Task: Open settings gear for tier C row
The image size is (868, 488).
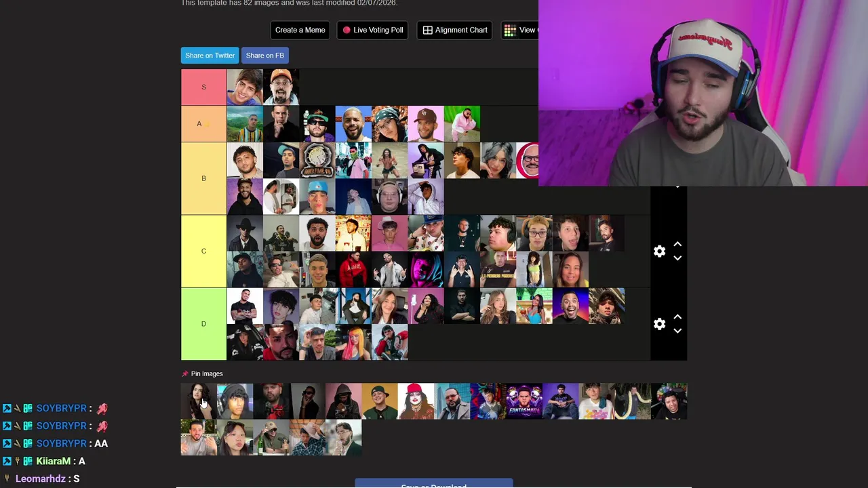Action: pyautogui.click(x=659, y=251)
